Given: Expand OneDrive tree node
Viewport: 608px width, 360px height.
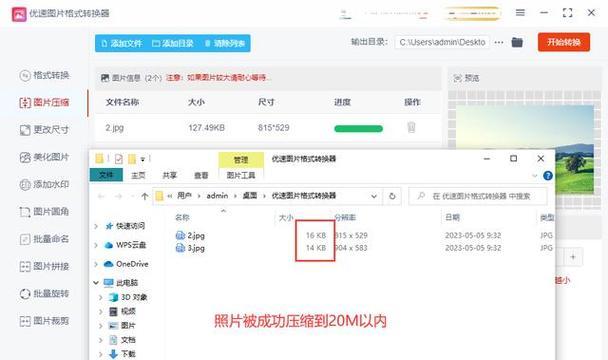Looking at the screenshot, I should point(96,264).
